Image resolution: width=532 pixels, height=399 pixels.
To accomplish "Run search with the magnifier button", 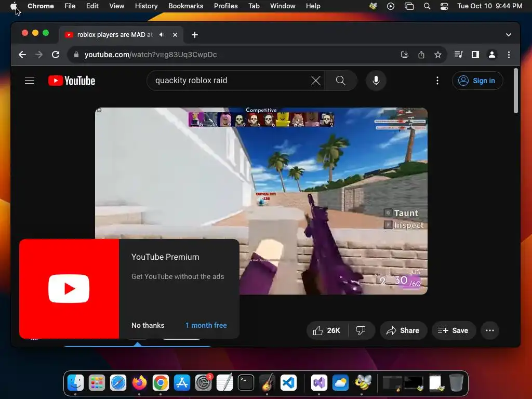I will tap(340, 81).
